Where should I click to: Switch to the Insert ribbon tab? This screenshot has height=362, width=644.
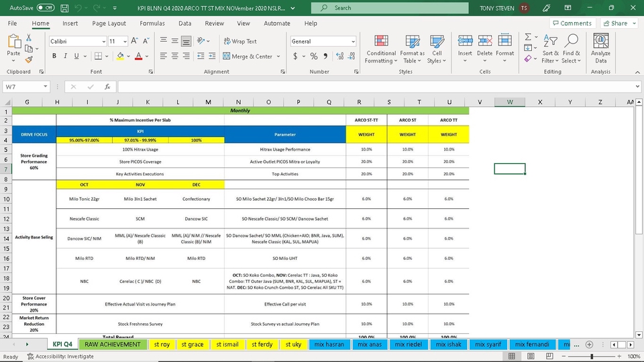(x=70, y=24)
